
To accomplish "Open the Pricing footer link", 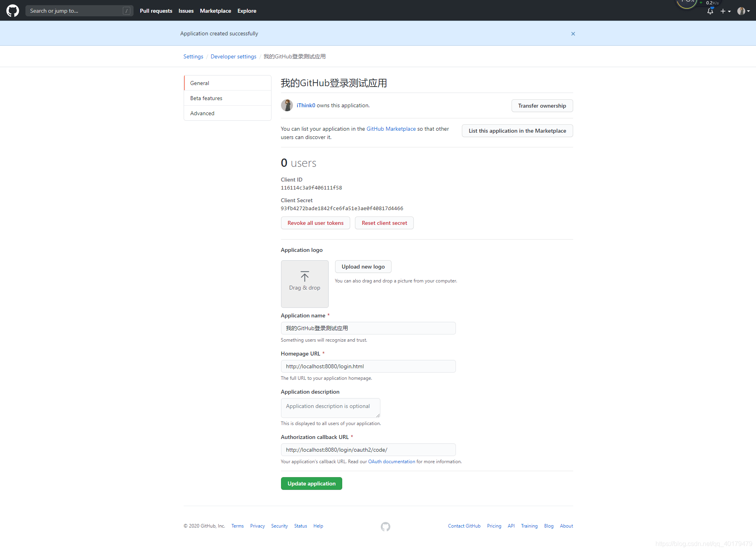I will (494, 526).
